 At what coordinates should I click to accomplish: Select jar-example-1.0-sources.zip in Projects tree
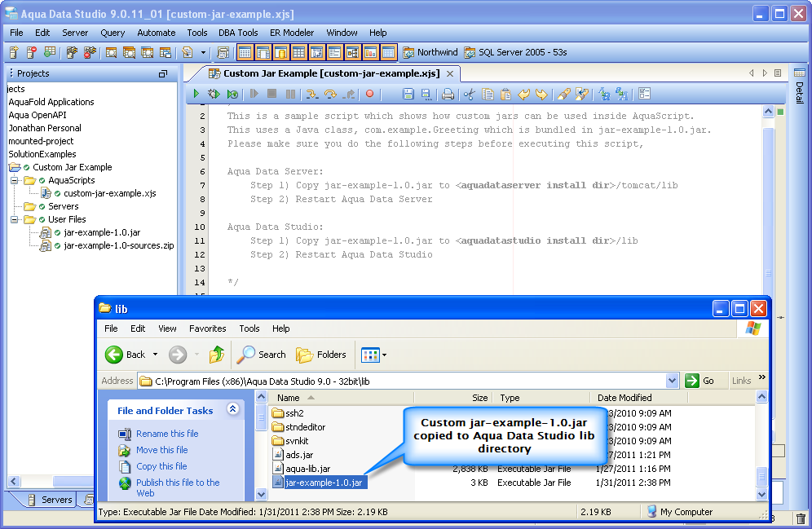point(118,245)
